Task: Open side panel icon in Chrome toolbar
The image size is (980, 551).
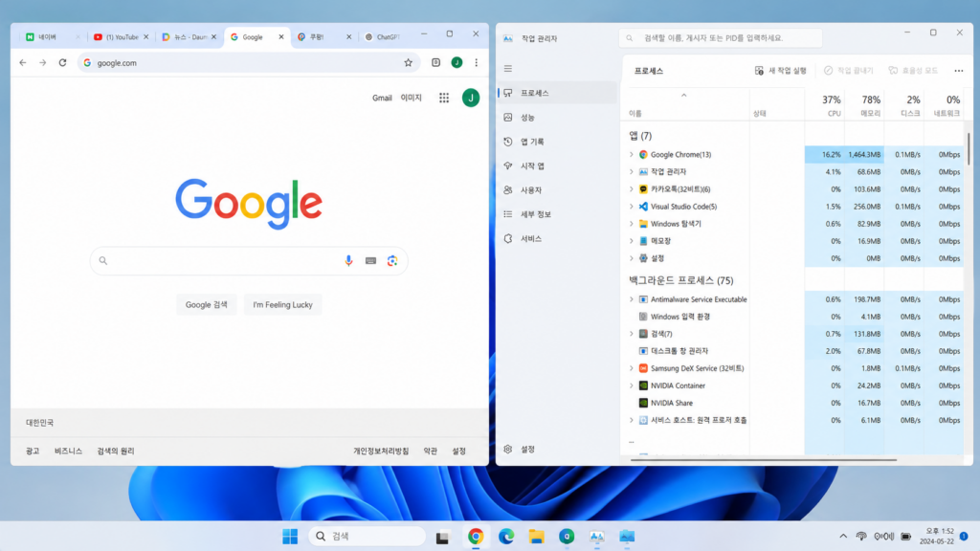Action: (436, 62)
